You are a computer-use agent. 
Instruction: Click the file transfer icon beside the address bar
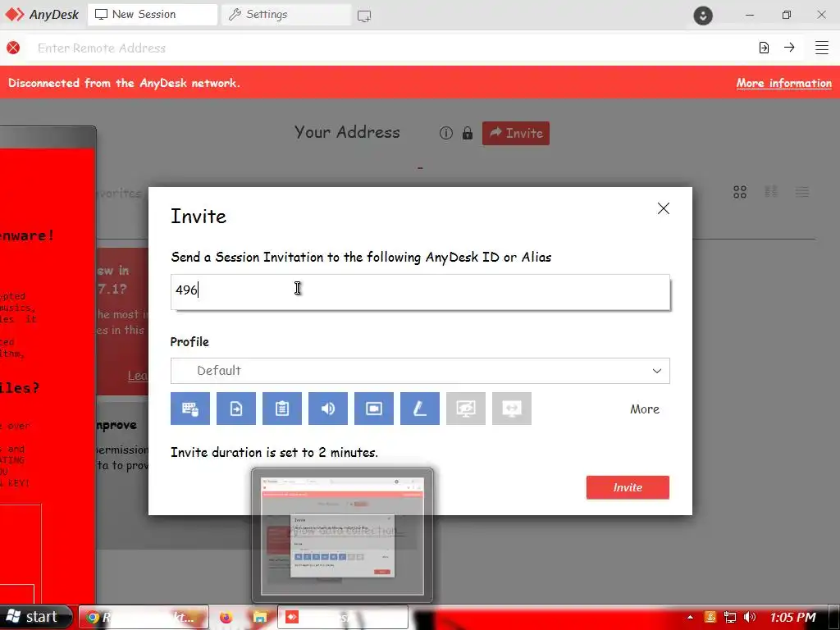tap(764, 48)
